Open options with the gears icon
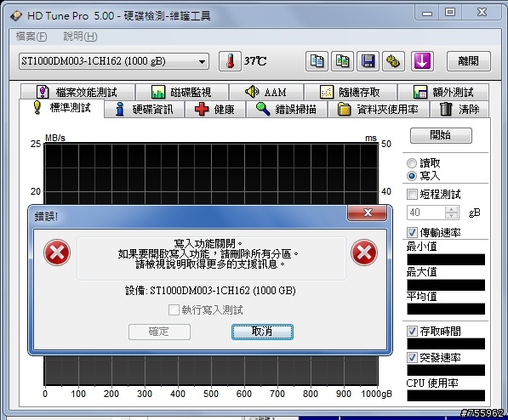 pyautogui.click(x=393, y=61)
